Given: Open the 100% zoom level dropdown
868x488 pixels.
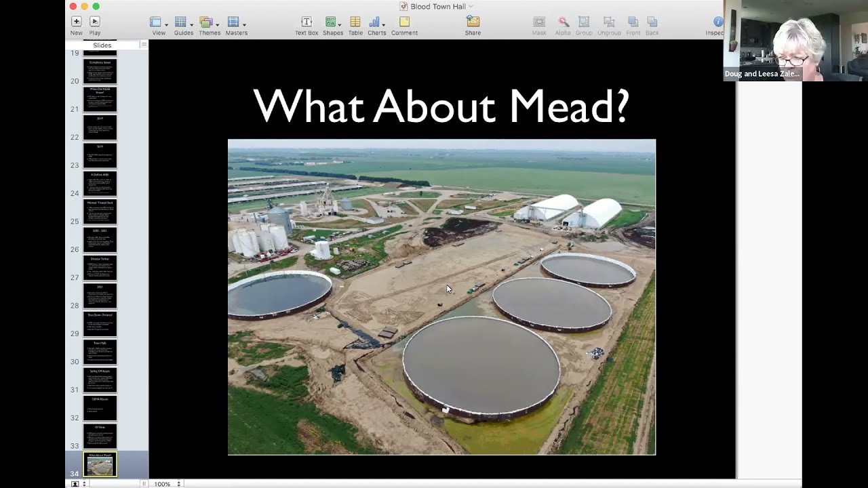Looking at the screenshot, I should click(x=167, y=484).
